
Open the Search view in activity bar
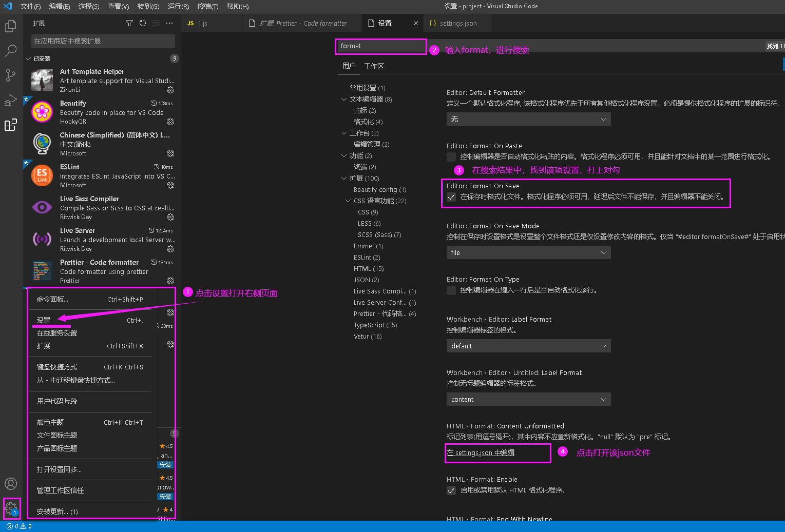(10, 50)
